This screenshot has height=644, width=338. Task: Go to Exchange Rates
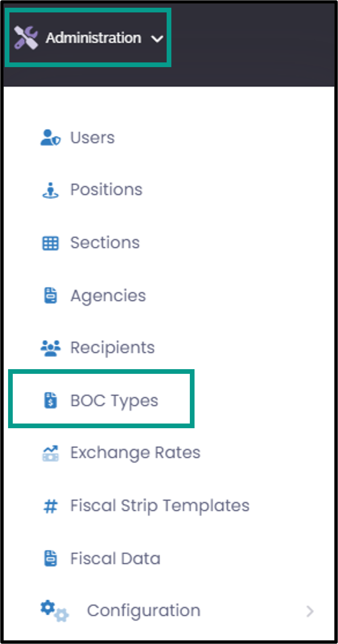click(135, 453)
